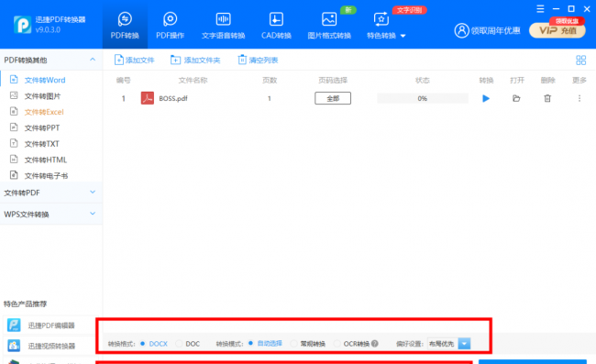
Task: Open more options for BOSS.pdf
Action: (579, 98)
